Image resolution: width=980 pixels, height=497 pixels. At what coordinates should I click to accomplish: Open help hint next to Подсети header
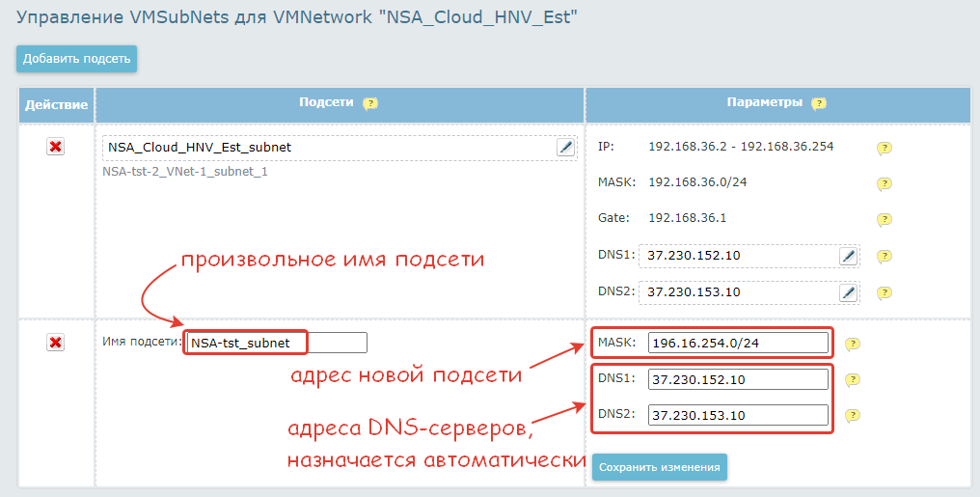pos(370,104)
